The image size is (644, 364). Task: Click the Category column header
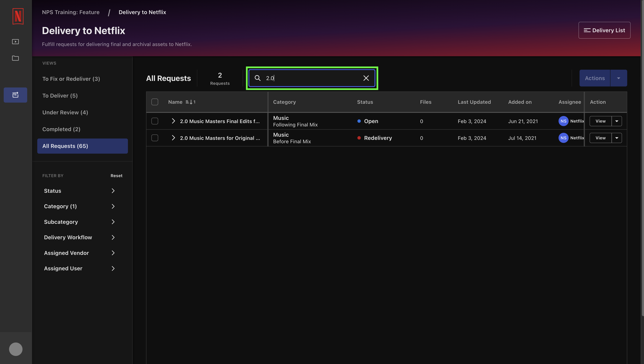point(285,102)
